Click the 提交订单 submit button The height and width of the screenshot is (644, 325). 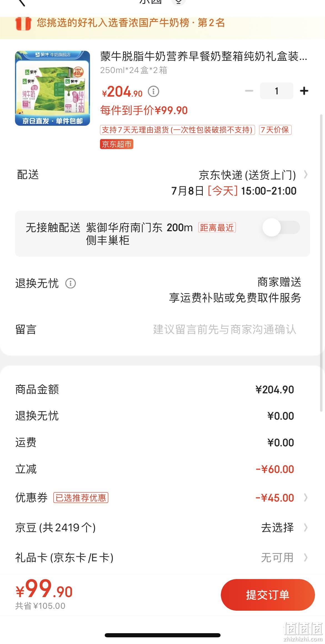[x=268, y=595]
